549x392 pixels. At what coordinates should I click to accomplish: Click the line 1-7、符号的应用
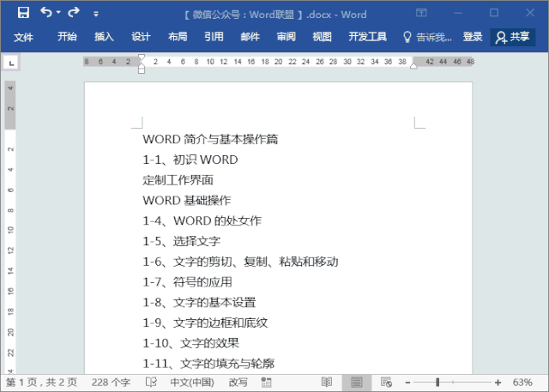[x=187, y=282]
